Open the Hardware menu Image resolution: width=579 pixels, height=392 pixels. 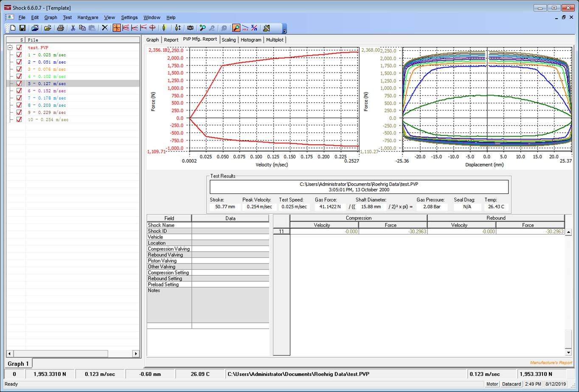coord(87,17)
